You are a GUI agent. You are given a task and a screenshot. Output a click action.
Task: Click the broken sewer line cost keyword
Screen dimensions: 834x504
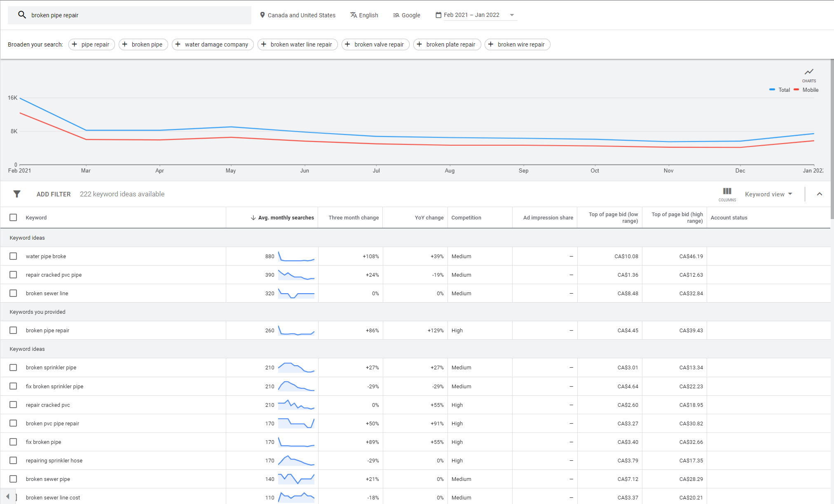[53, 497]
